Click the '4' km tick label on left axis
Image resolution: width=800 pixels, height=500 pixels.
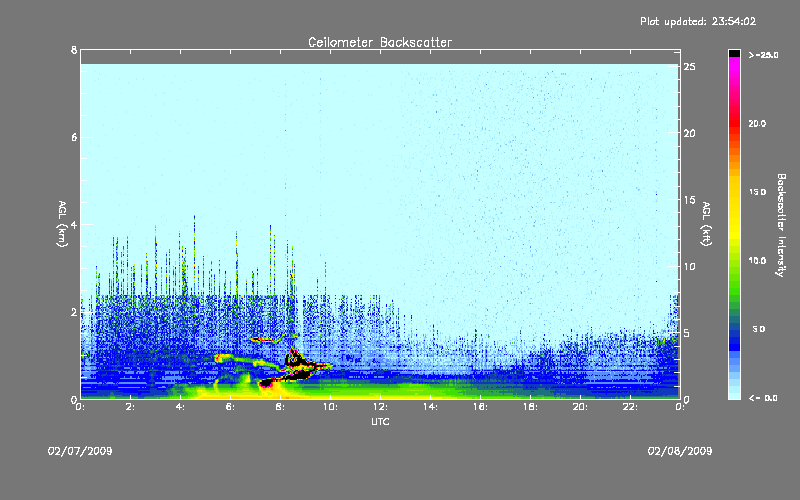tap(74, 224)
